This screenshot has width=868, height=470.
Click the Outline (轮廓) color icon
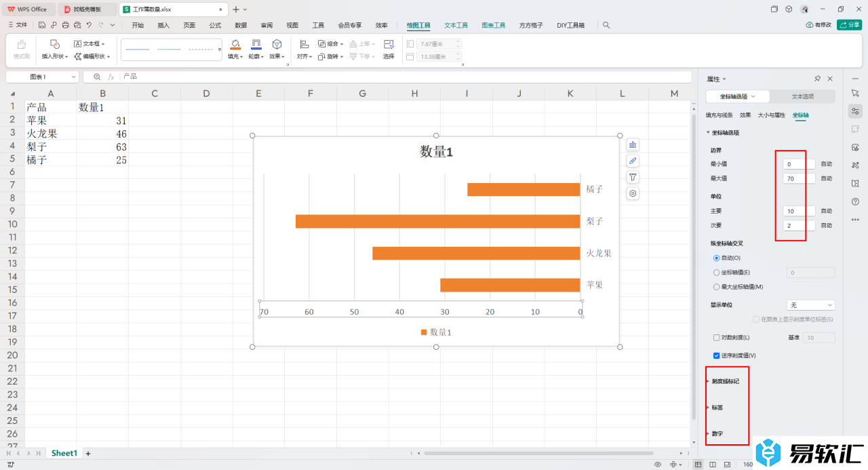point(256,44)
